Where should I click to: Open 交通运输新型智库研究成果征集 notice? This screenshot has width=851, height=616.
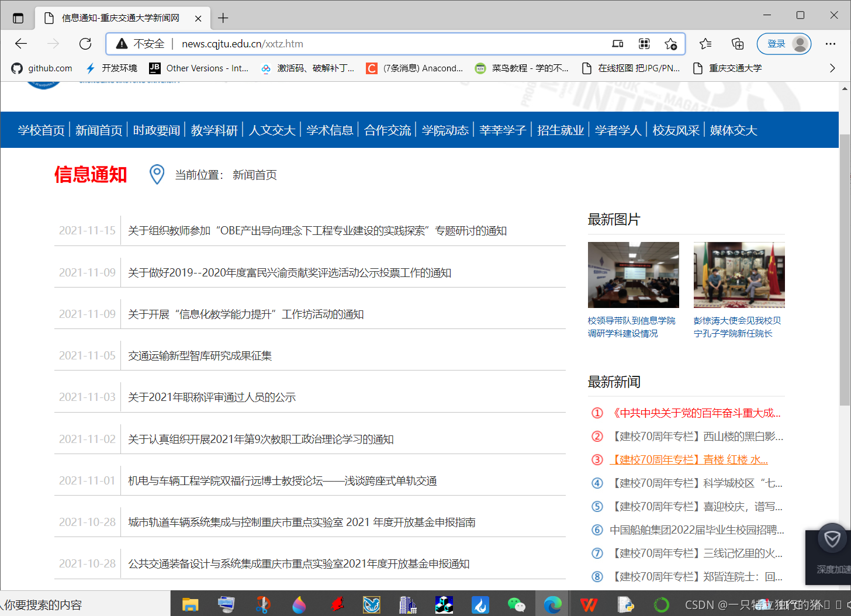[200, 356]
